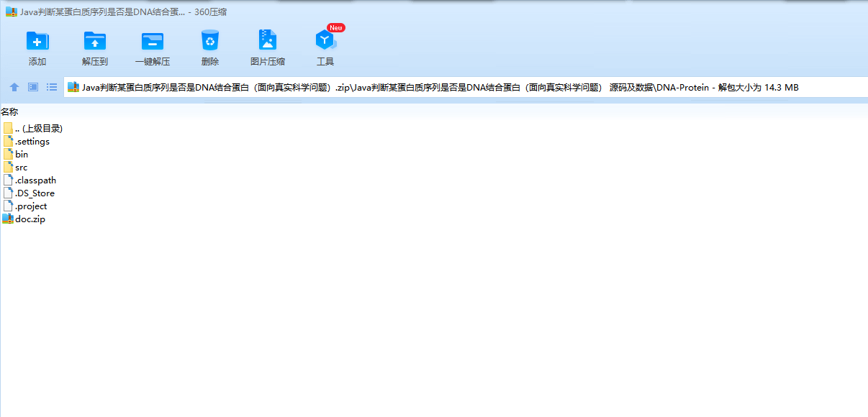
Task: Click the .DS_Store file icon
Action: [8, 193]
